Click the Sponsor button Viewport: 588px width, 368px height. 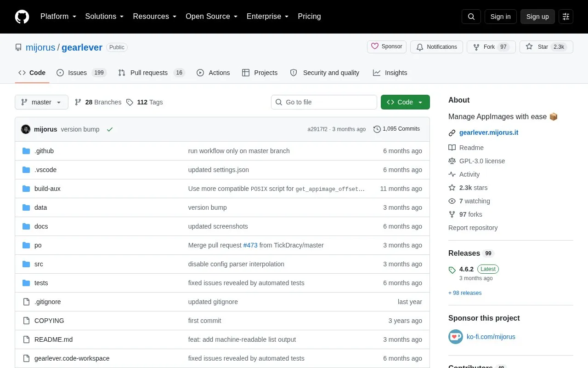(387, 47)
